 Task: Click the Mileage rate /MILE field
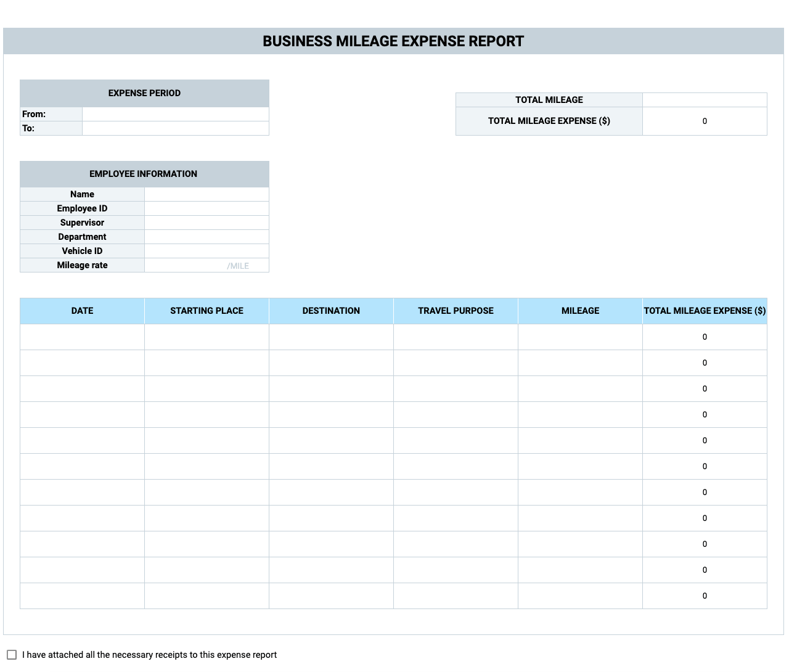(x=206, y=264)
